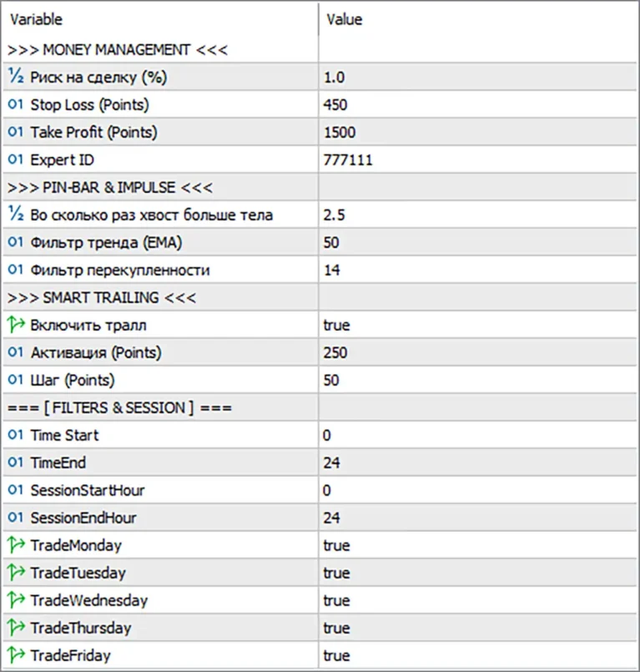Click the Expert ID label
The image size is (640, 672).
point(62,159)
